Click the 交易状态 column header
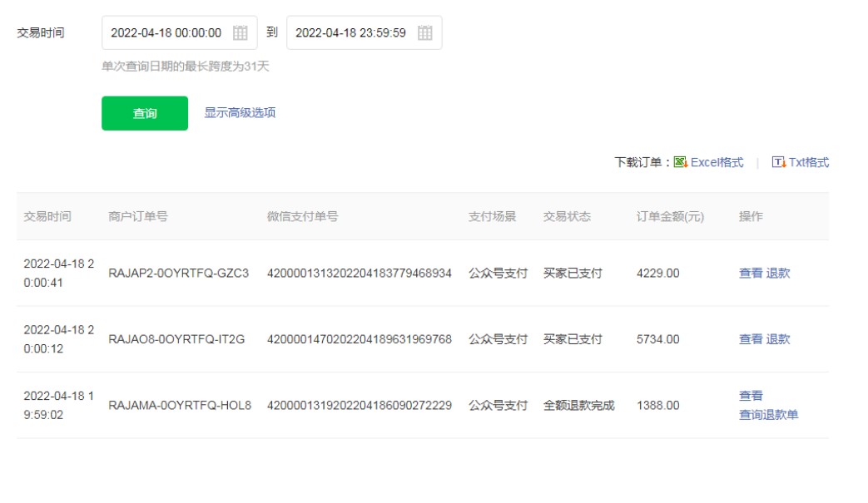 tap(567, 217)
